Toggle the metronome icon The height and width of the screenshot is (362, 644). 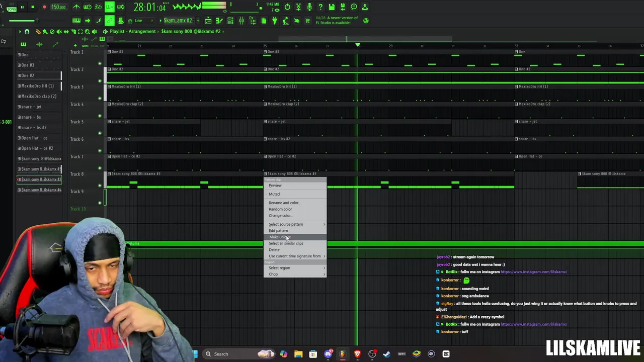pos(76,7)
